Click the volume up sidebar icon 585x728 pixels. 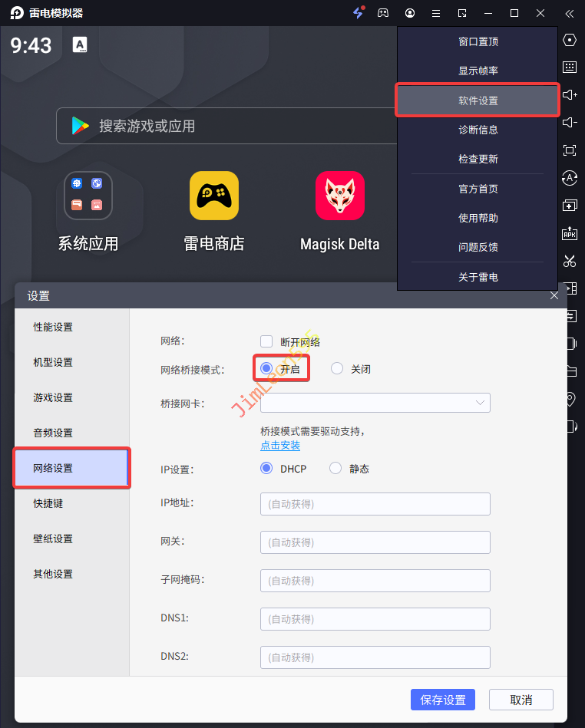tap(569, 94)
